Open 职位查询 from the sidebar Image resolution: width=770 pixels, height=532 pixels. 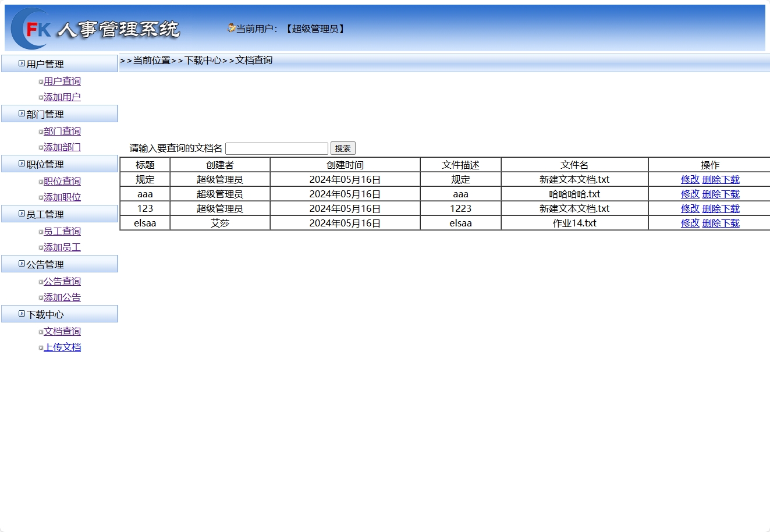tap(62, 182)
